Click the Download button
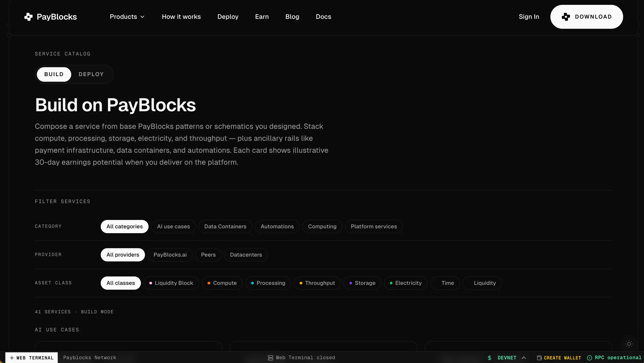The image size is (644, 363). click(587, 17)
